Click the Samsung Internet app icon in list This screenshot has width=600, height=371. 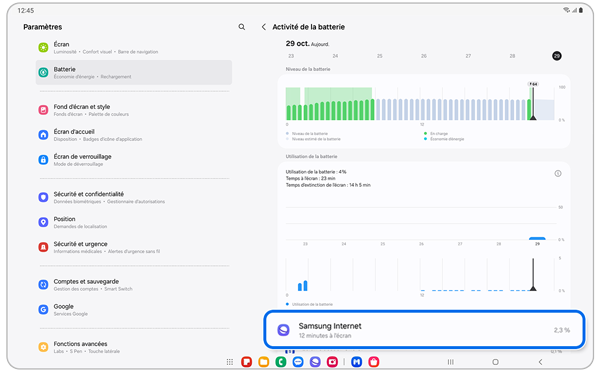pos(284,330)
